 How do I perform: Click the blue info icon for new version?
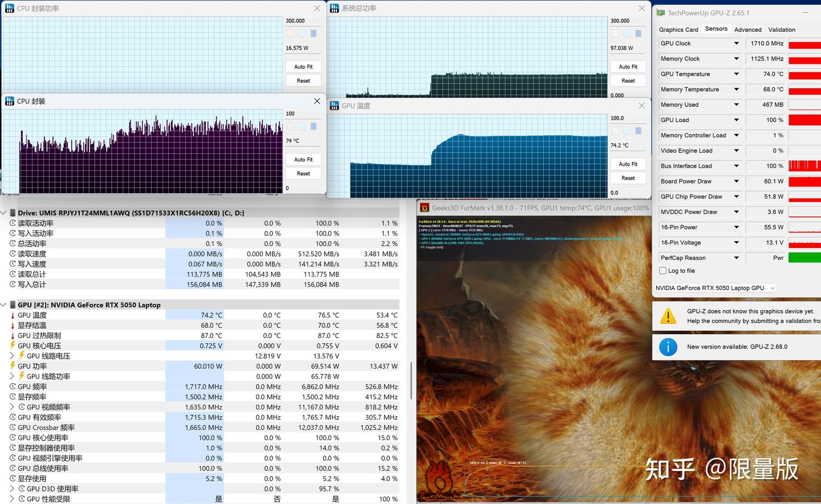pos(668,347)
